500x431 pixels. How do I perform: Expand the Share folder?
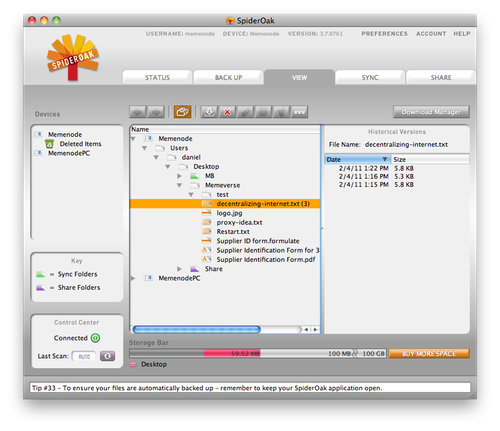click(179, 269)
